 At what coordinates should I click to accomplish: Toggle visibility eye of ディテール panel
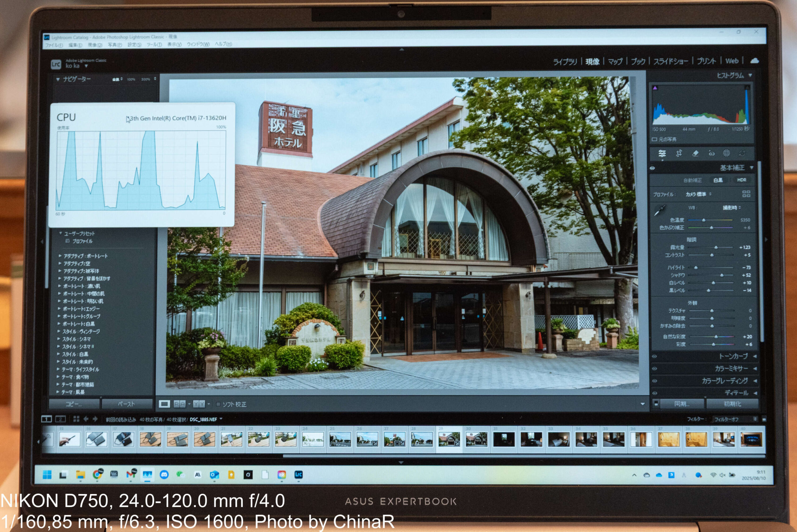(x=655, y=393)
